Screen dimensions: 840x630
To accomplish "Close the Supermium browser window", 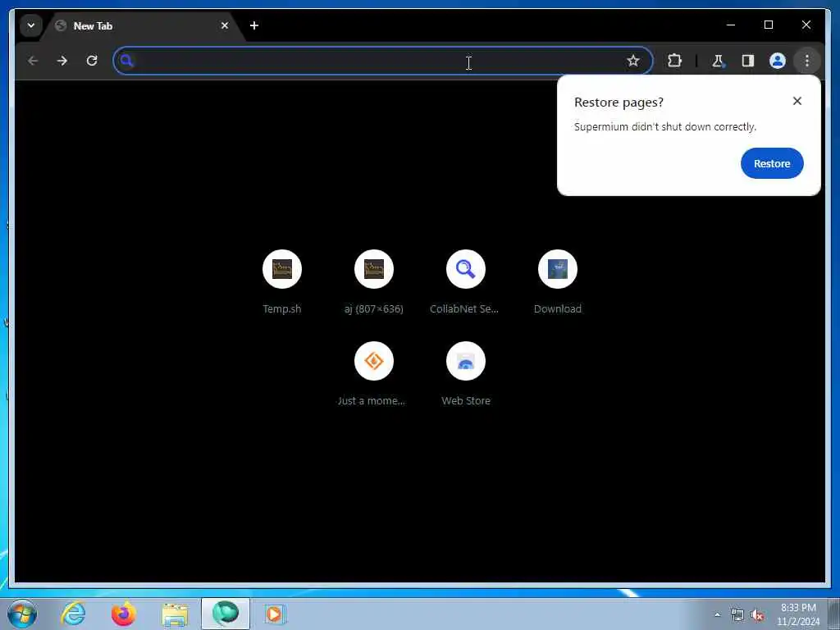I will click(806, 25).
